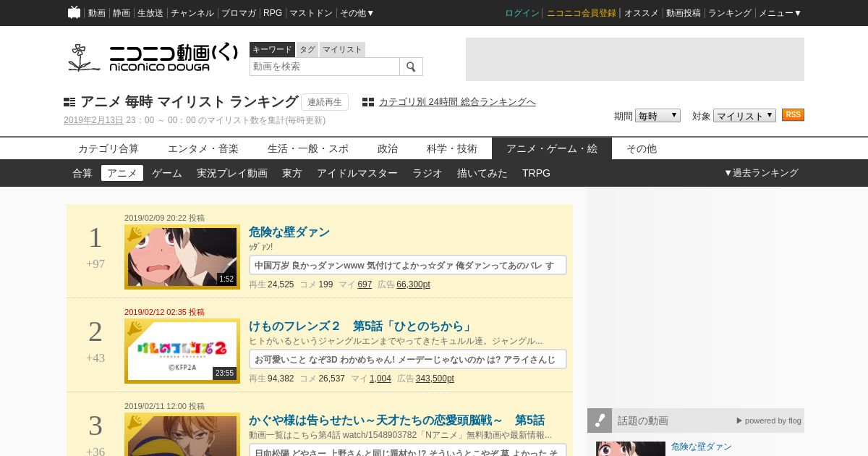
Task: Click list icon beside アニメ 毎時 heading
Action: 69,102
